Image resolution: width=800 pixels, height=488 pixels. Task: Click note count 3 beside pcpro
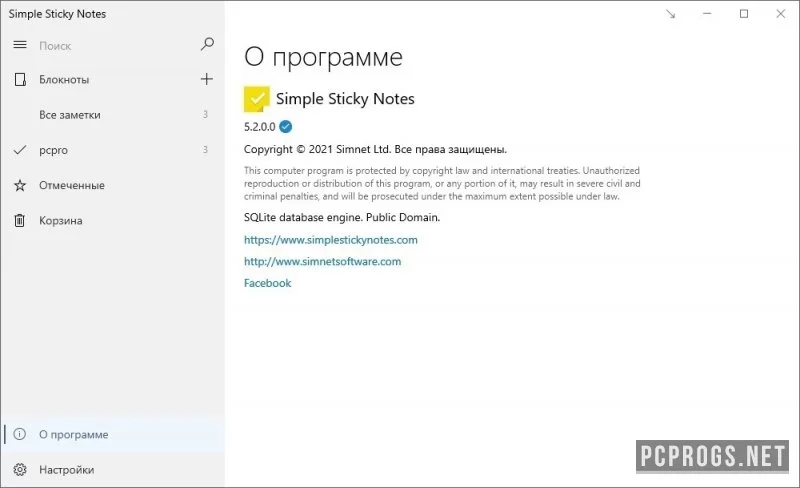tap(205, 150)
